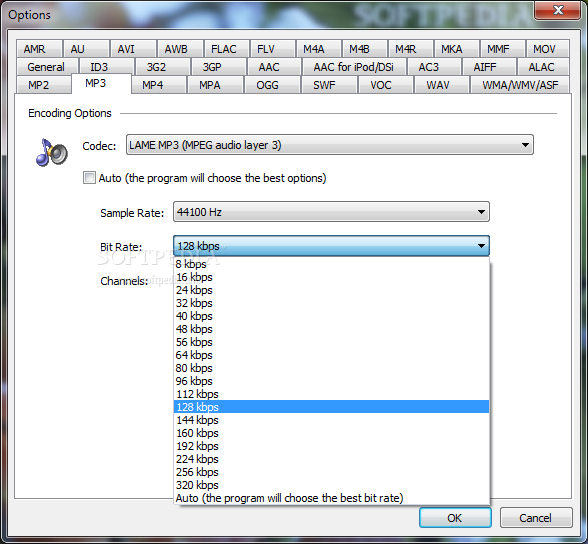
Task: Collapse the Bit Rate dropdown
Action: pos(331,246)
